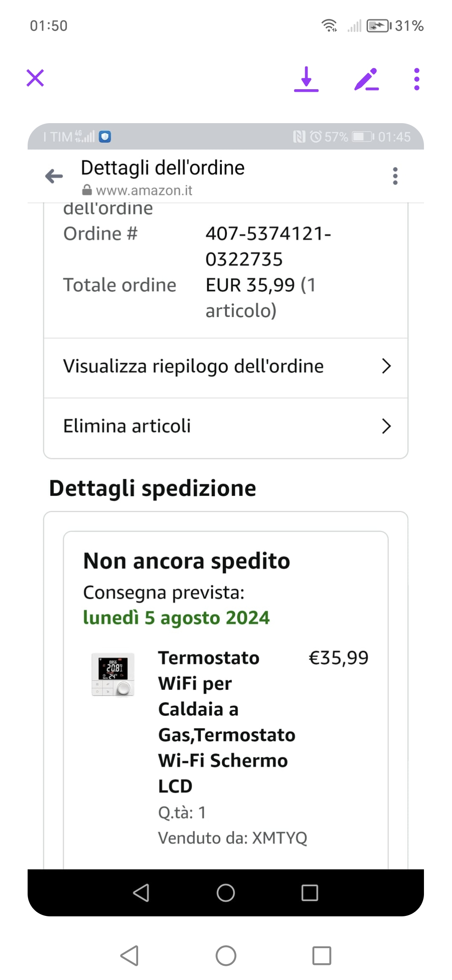Image resolution: width=452 pixels, height=980 pixels.
Task: Expand Visualizza riepilogo dell'ordine chevron
Action: pyautogui.click(x=386, y=366)
